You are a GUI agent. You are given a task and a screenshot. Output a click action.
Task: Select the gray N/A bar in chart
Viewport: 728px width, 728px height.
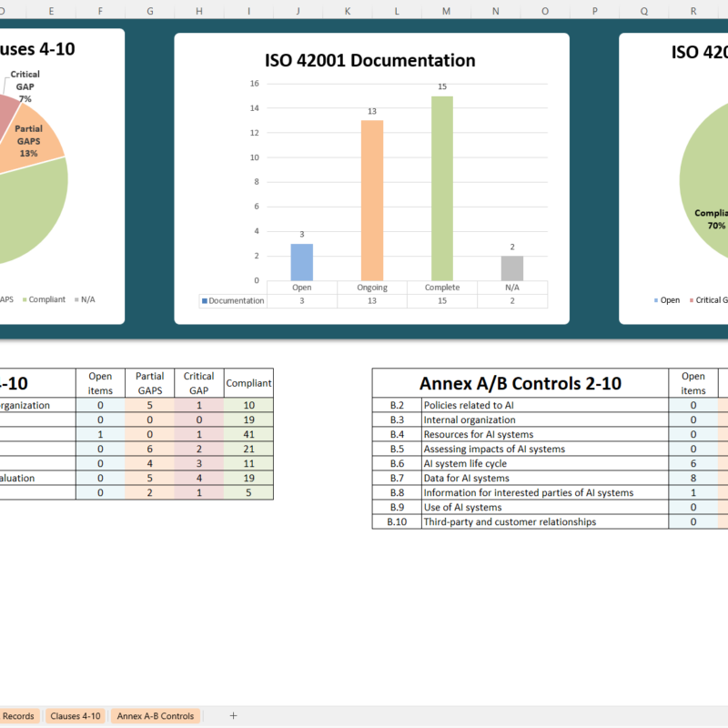click(512, 268)
